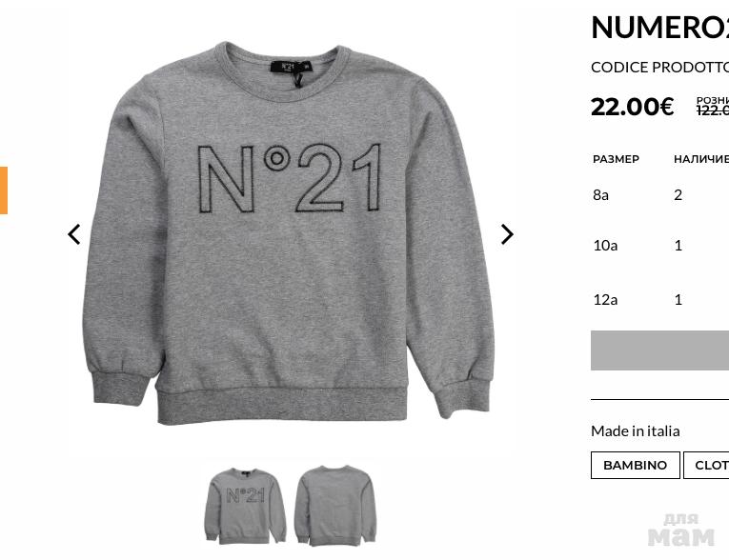
Task: Click the 22.00€ price
Action: 633,107
